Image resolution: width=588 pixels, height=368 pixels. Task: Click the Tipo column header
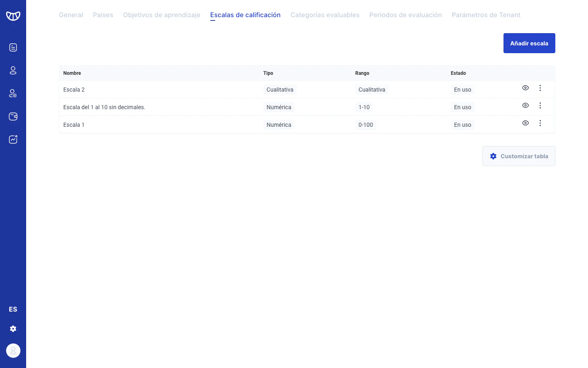[x=268, y=73]
